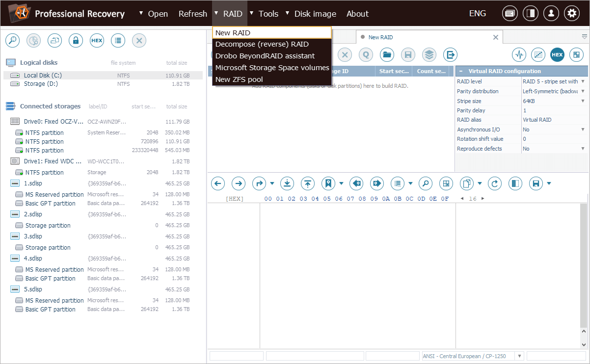Viewport: 590px width, 364px height.
Task: Click the list view icon in left toolbar
Action: (x=118, y=41)
